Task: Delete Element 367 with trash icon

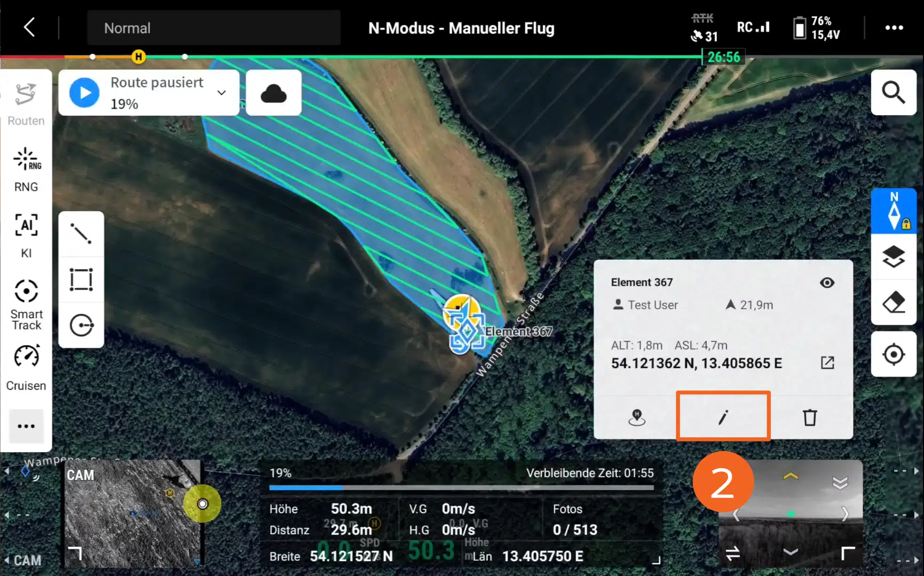Action: 810,417
